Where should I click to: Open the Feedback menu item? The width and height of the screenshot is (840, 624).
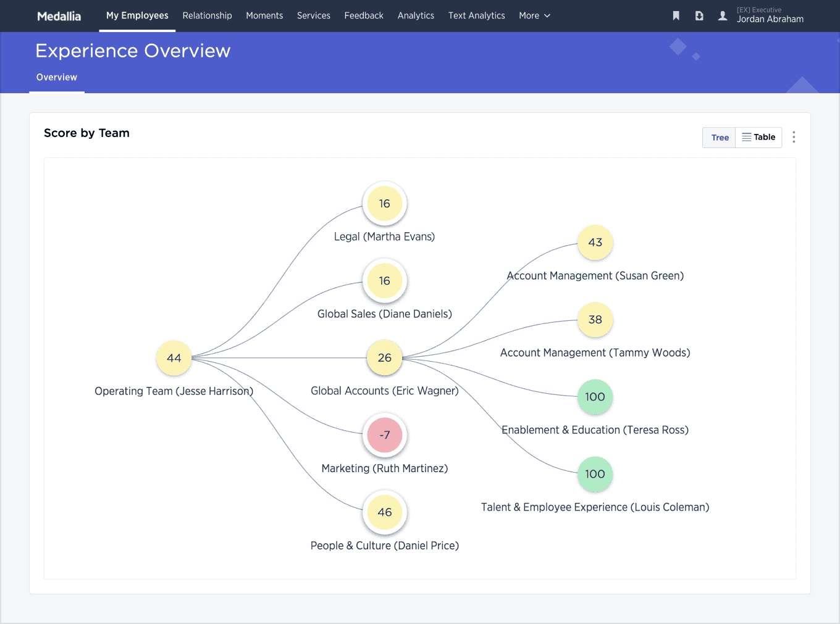pos(364,15)
